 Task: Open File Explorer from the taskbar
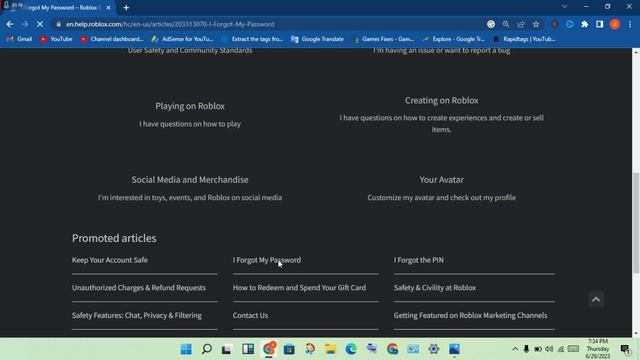330,349
